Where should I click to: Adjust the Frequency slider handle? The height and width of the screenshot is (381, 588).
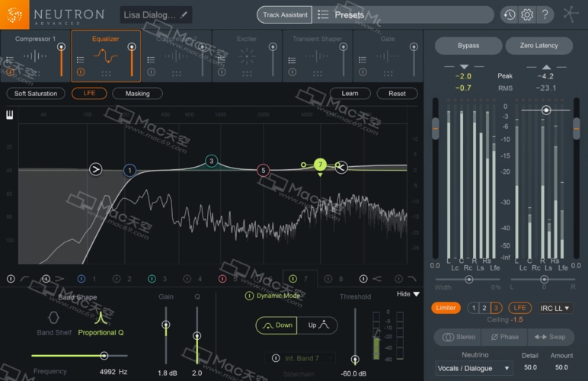point(104,356)
